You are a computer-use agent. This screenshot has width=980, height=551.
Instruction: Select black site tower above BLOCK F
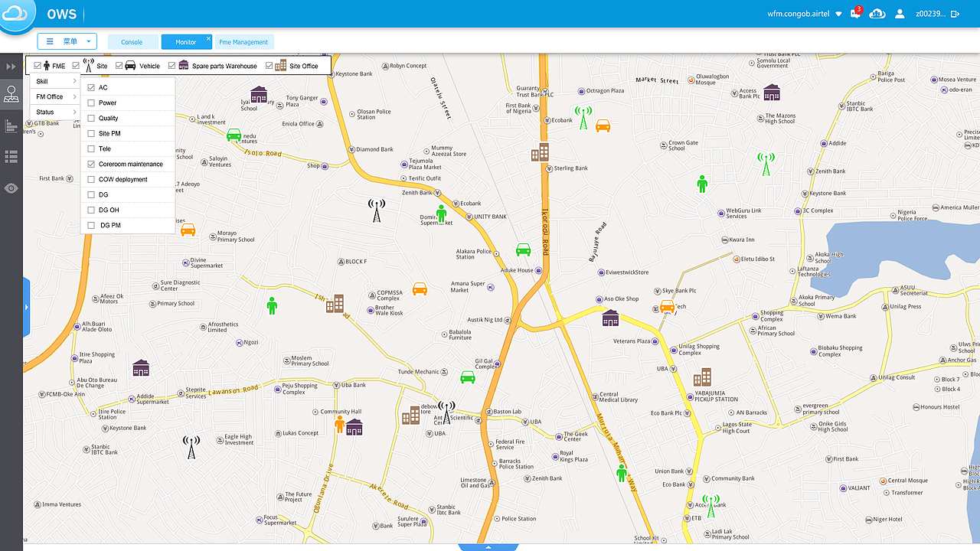376,210
